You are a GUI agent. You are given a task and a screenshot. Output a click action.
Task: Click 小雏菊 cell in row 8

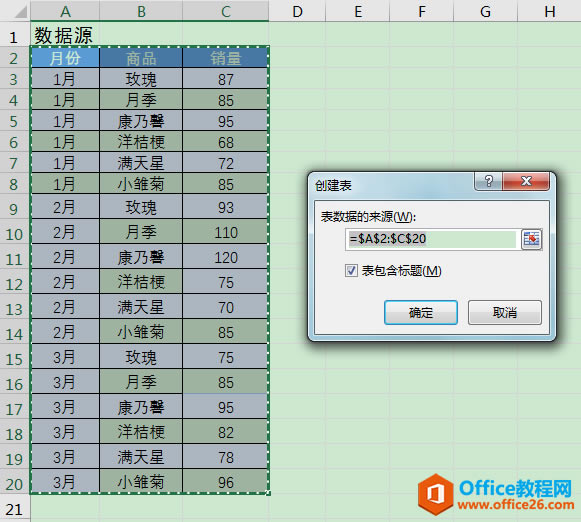141,184
